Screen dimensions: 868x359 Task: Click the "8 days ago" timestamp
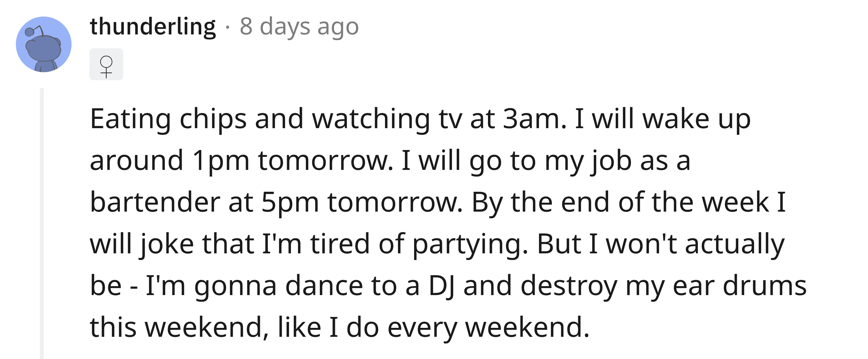(299, 26)
